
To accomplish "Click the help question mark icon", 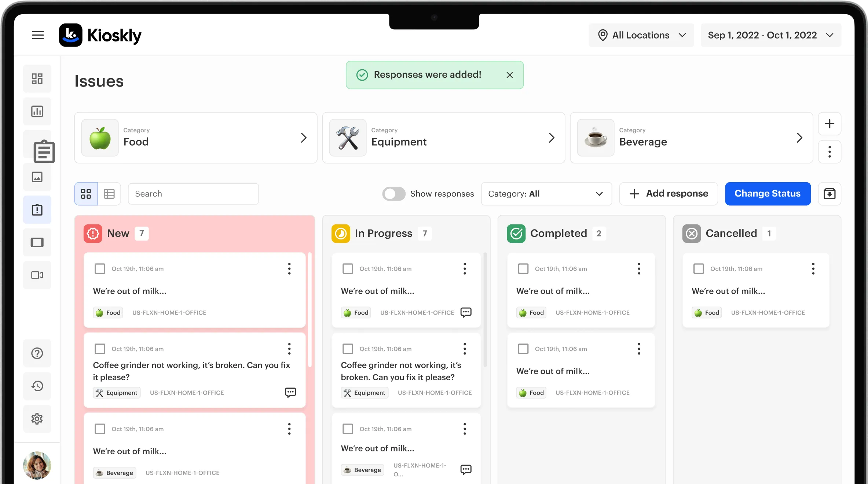I will point(37,353).
